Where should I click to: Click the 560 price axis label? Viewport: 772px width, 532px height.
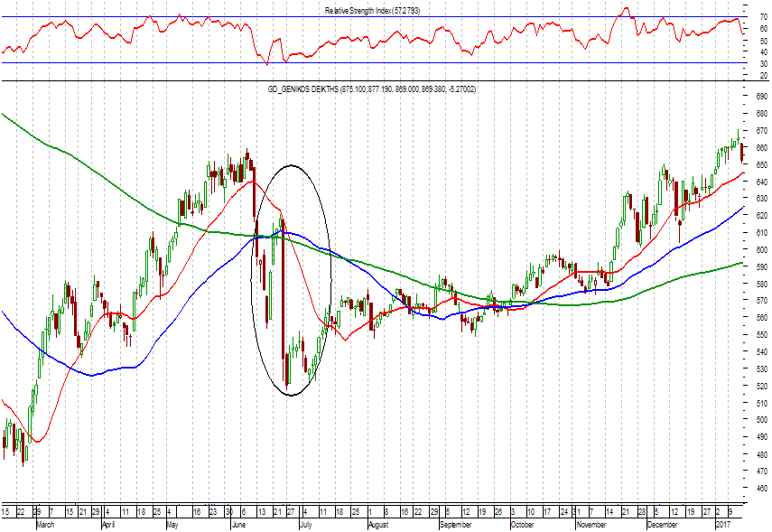pyautogui.click(x=762, y=318)
